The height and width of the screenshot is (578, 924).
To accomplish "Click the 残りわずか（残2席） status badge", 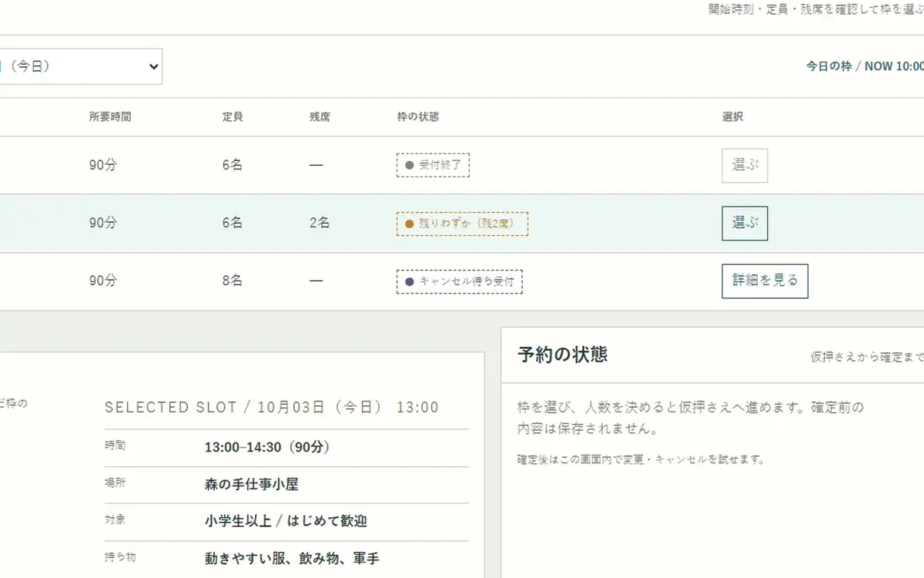I will pos(462,223).
